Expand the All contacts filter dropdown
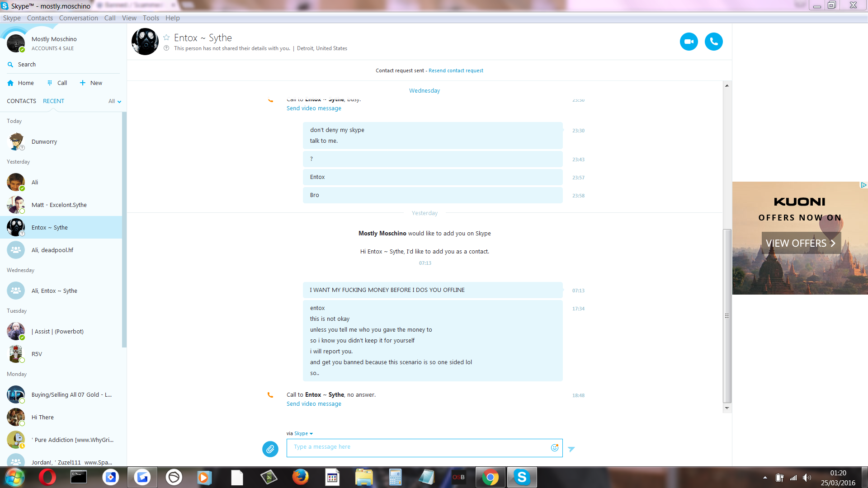Image resolution: width=868 pixels, height=488 pixels. tap(115, 101)
